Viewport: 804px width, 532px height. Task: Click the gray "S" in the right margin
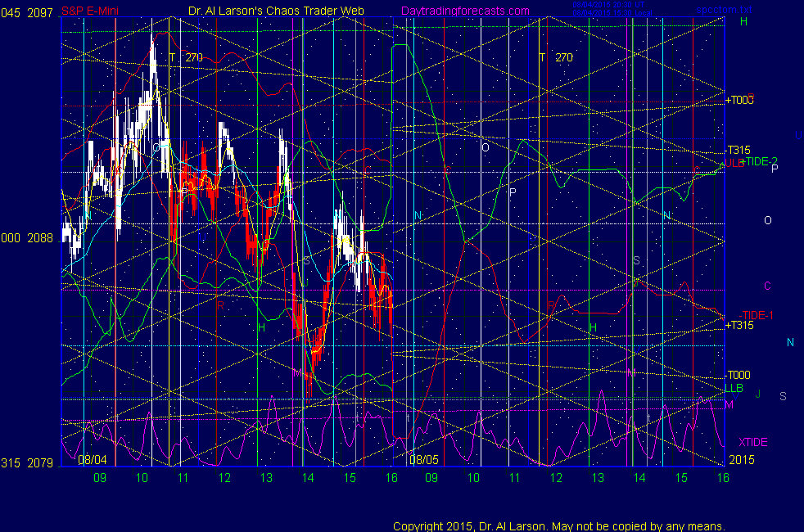(783, 396)
